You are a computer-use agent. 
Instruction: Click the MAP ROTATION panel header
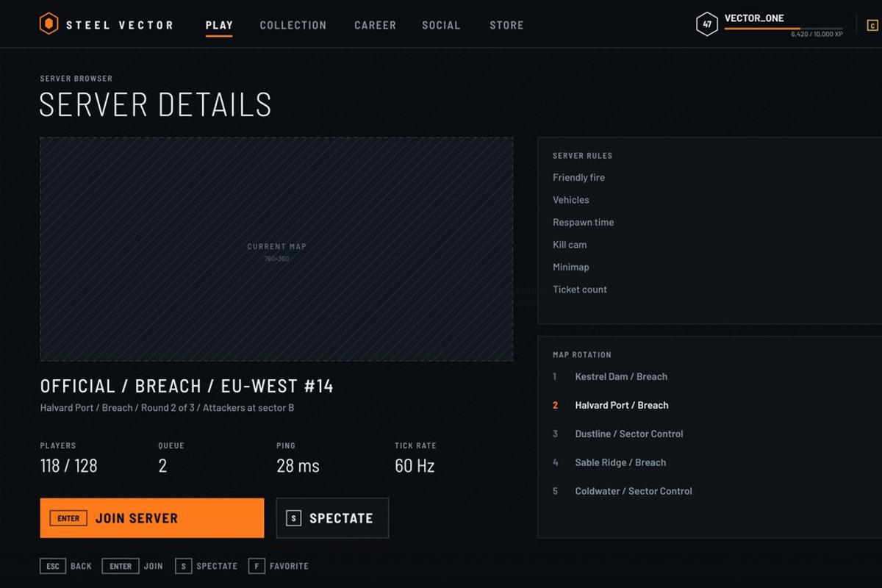(x=582, y=355)
